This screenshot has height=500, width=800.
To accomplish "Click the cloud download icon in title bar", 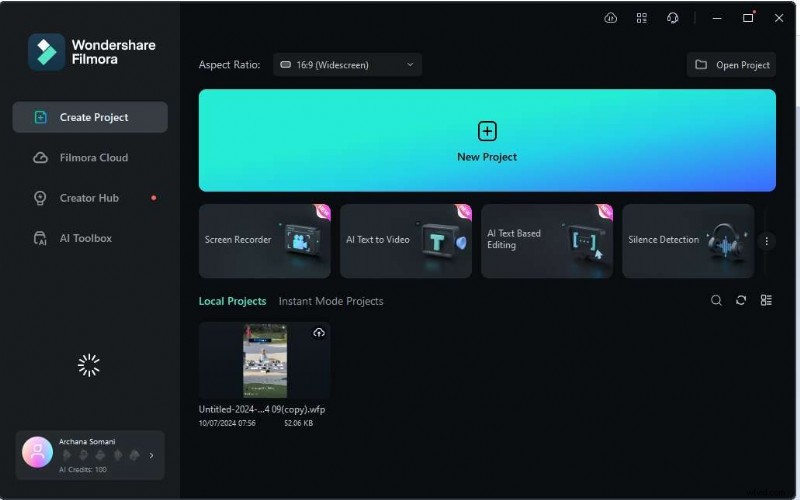I will click(x=611, y=18).
